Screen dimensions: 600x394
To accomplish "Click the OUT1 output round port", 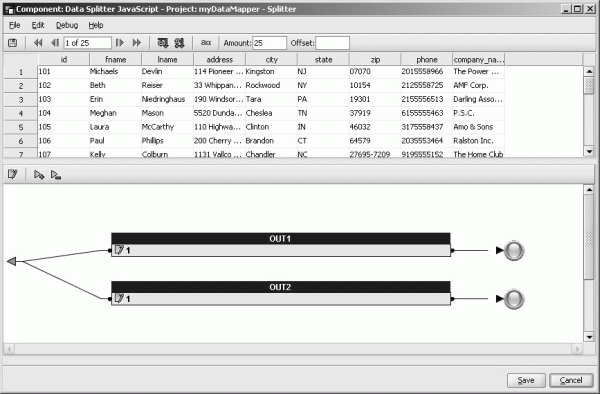I will [x=514, y=251].
